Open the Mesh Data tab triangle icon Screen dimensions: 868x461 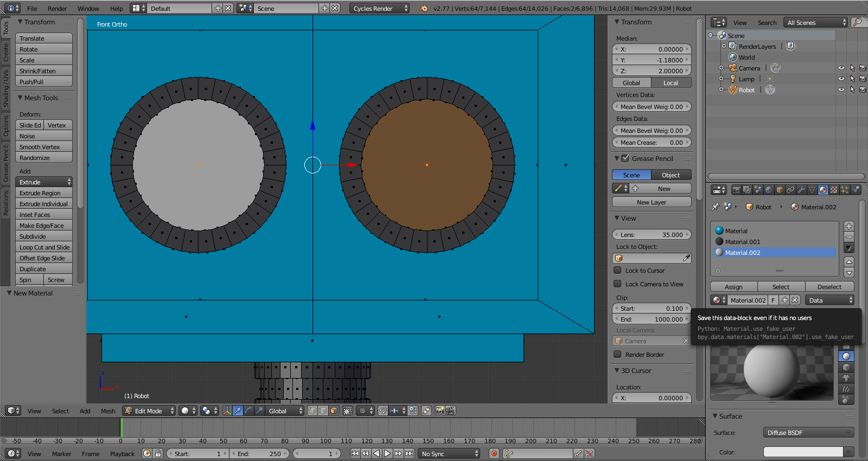pos(812,190)
